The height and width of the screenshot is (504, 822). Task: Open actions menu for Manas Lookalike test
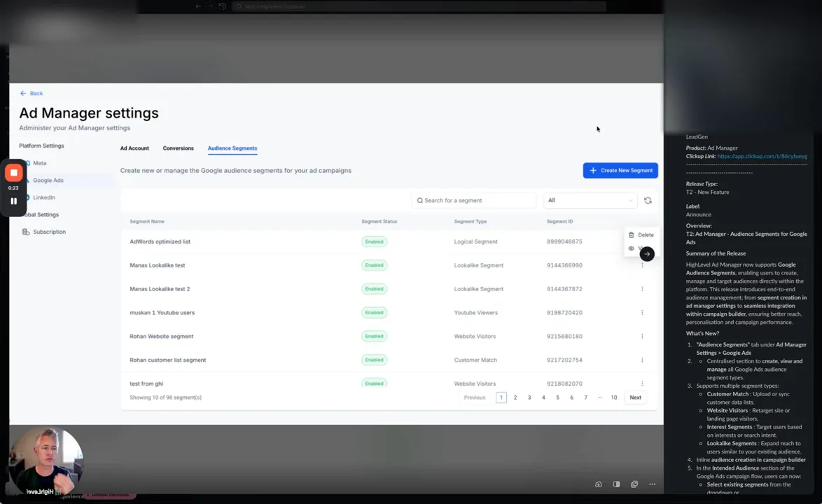tap(642, 265)
